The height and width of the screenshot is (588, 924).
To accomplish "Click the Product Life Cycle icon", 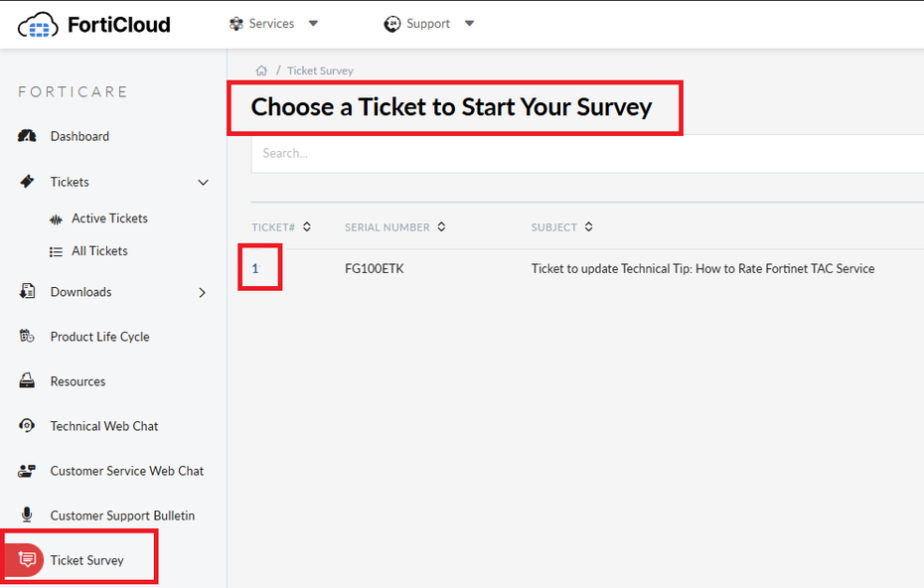I will click(x=28, y=337).
